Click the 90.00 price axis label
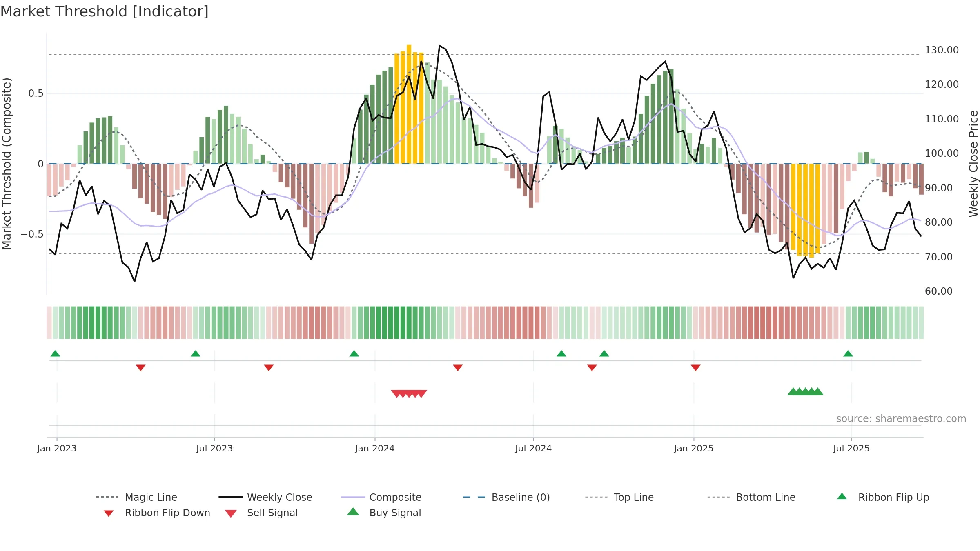 tap(939, 188)
